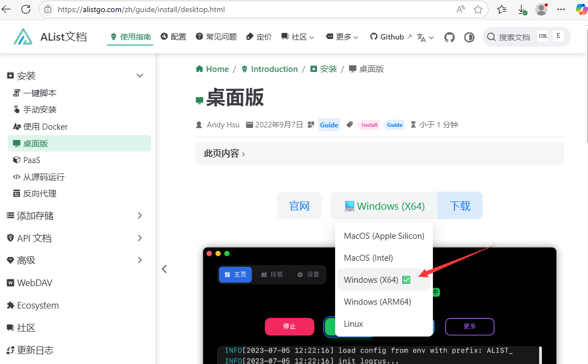
Task: Add this page to favorites with star icon
Action: point(478,9)
